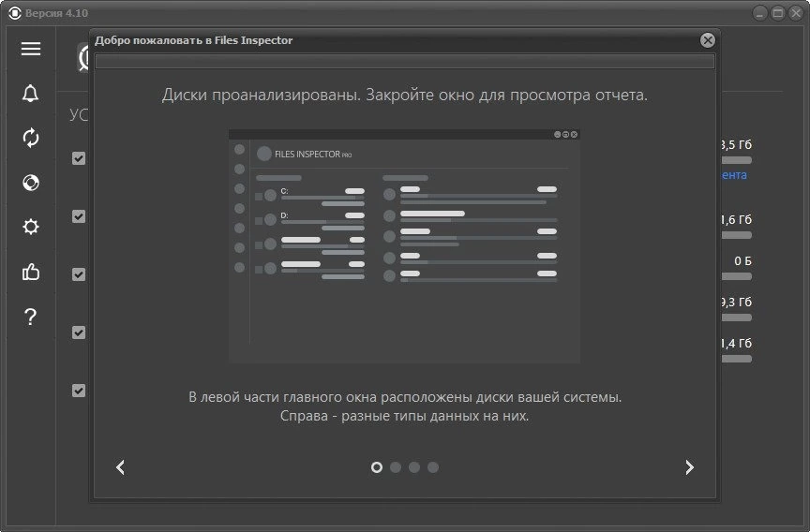Click the analysis progress bar in dialog
This screenshot has width=810, height=532.
click(405, 62)
